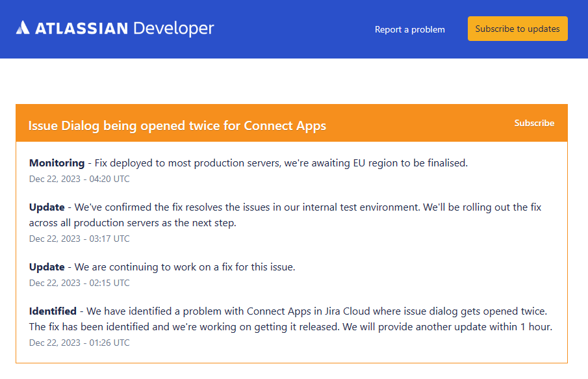Click the 'We are continuing to work on a fix' text
Image resolution: width=588 pixels, height=379 pixels.
pos(185,267)
